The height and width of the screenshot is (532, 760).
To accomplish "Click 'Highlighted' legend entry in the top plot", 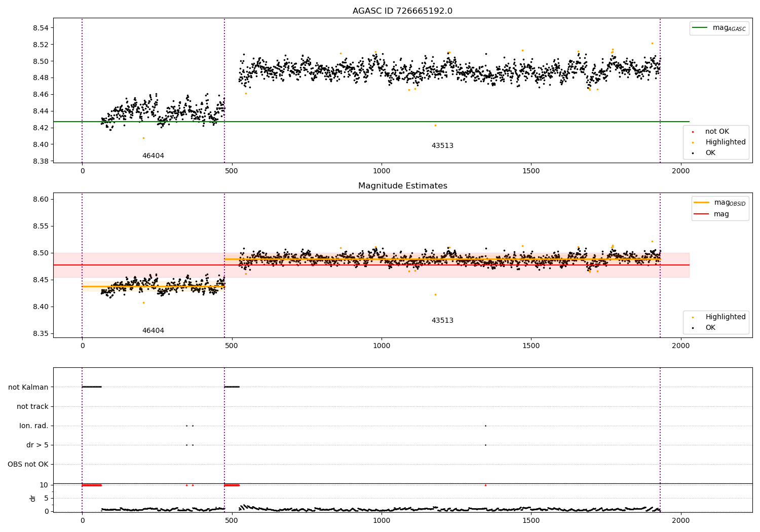I will click(x=726, y=142).
